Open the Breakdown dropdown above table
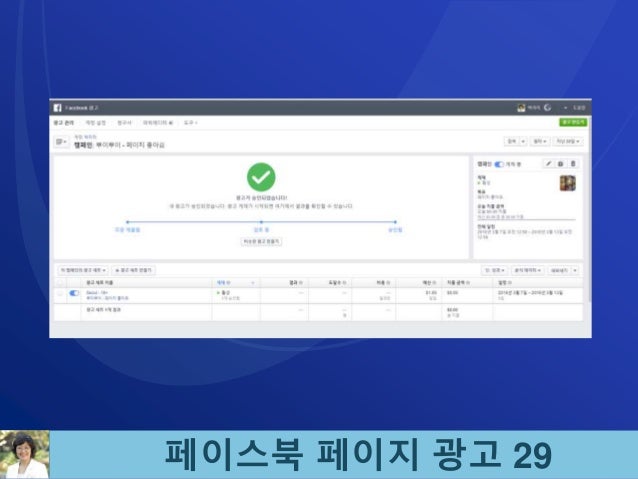 [x=528, y=270]
